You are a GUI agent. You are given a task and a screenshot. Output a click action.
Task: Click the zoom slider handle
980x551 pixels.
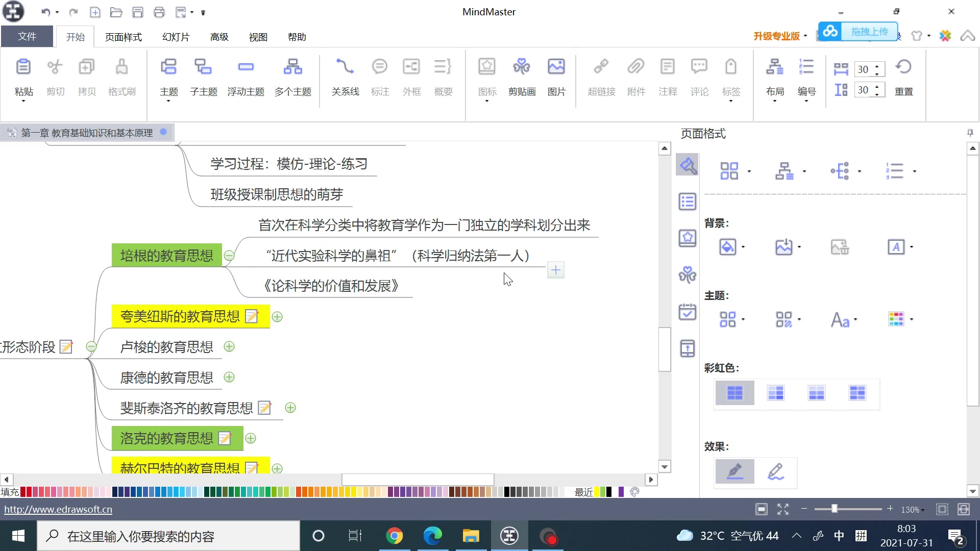(x=834, y=509)
